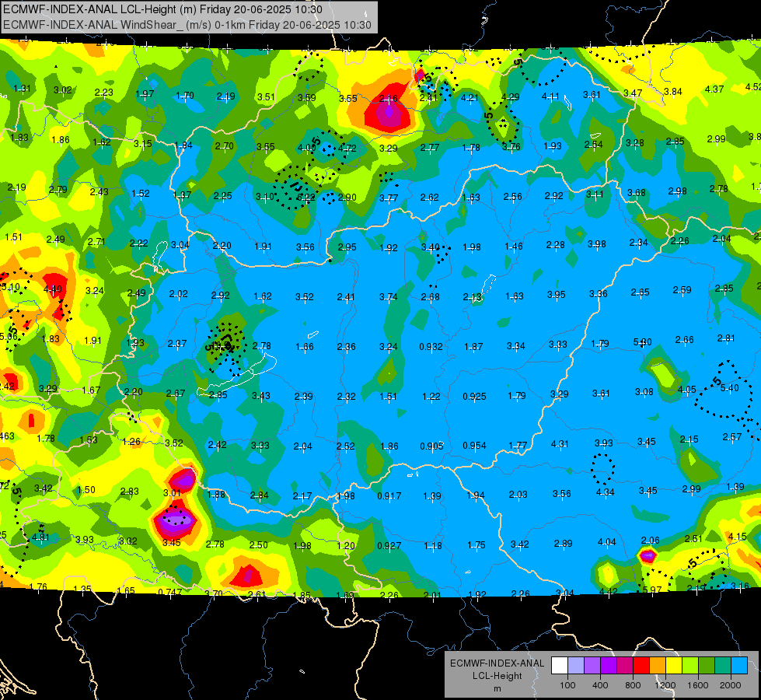Click the legend tick label 2000

pyautogui.click(x=730, y=685)
